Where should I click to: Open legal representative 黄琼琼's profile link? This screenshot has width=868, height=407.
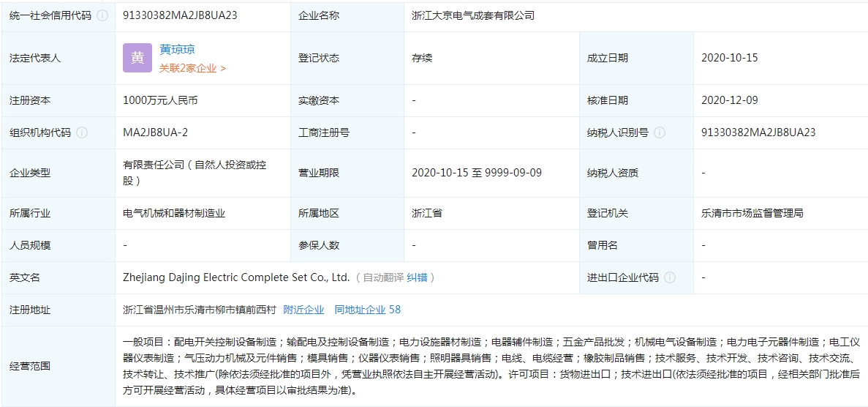[x=177, y=50]
